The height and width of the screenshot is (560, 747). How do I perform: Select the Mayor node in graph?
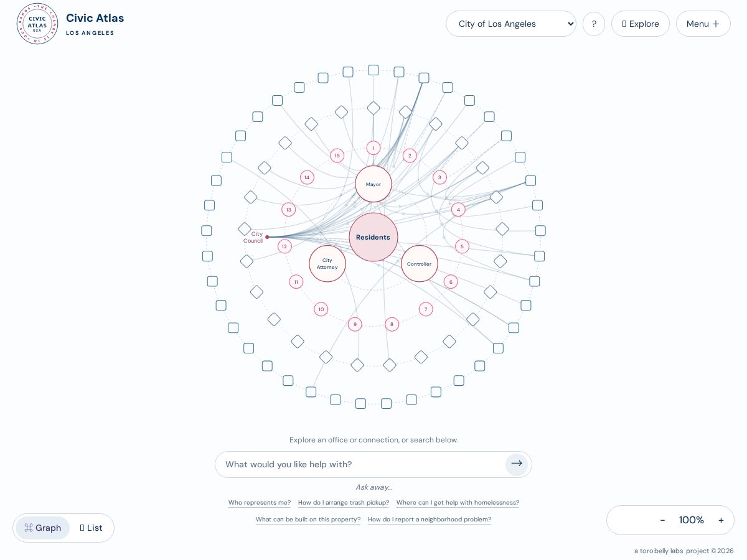[374, 184]
